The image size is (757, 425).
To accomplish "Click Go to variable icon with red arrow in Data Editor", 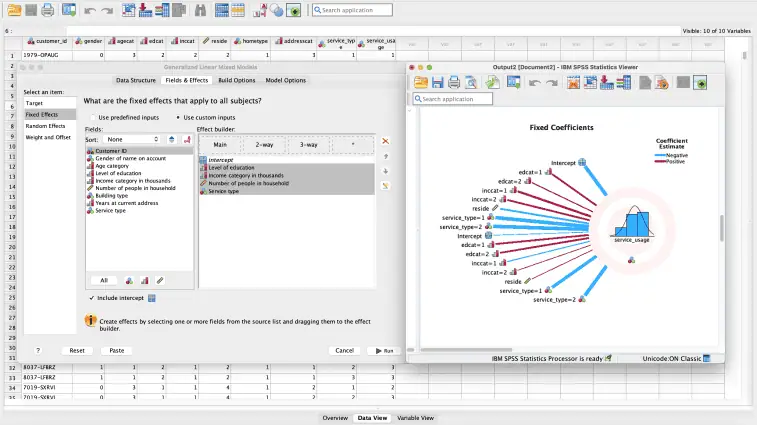I will click(145, 10).
